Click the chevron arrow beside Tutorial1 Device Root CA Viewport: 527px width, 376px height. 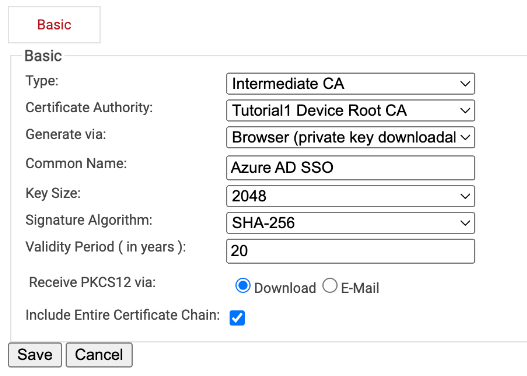point(465,111)
